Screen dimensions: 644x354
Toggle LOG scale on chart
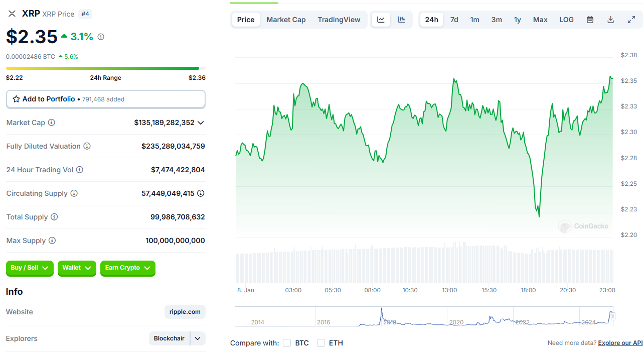[x=566, y=20]
